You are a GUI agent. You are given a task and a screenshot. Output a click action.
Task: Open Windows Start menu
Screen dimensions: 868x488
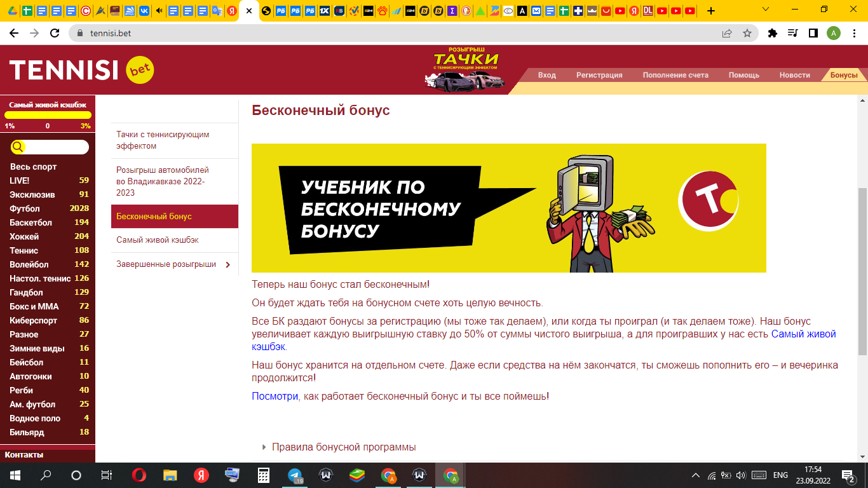(x=15, y=475)
